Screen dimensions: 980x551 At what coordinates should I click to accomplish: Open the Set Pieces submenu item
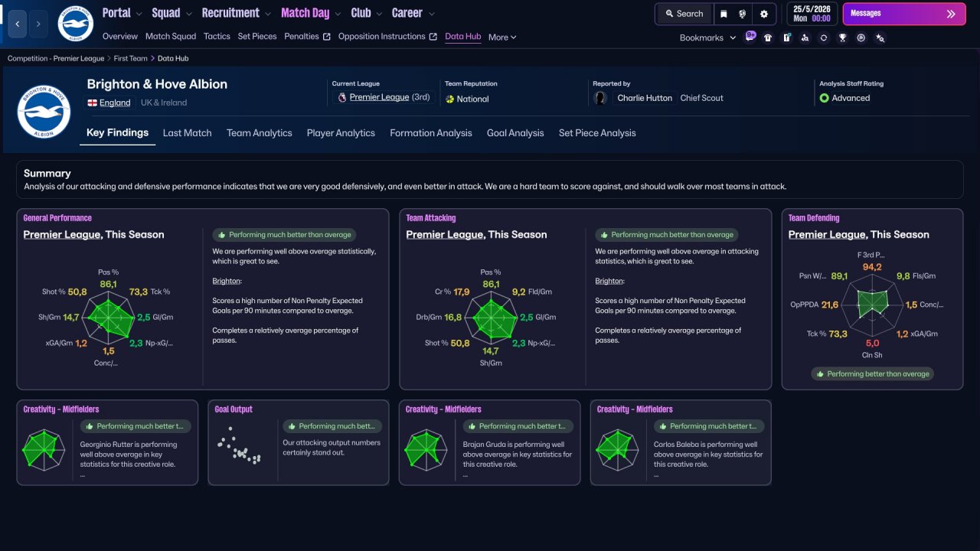click(x=257, y=36)
